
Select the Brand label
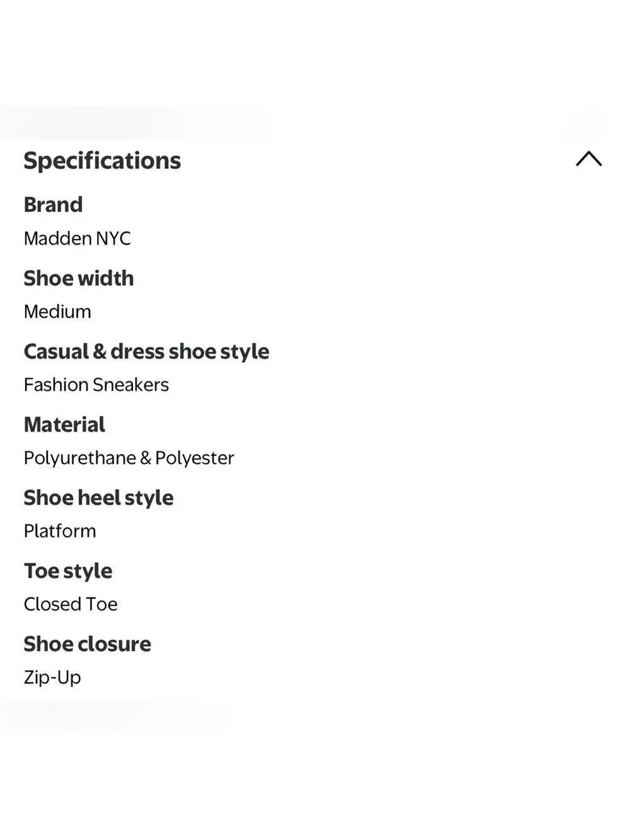click(53, 205)
